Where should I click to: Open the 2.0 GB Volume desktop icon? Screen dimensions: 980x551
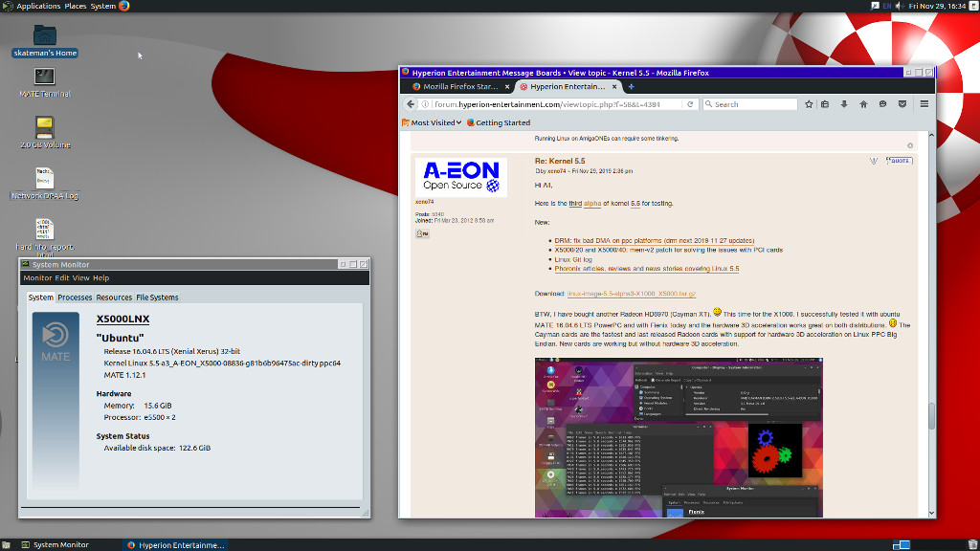[44, 132]
